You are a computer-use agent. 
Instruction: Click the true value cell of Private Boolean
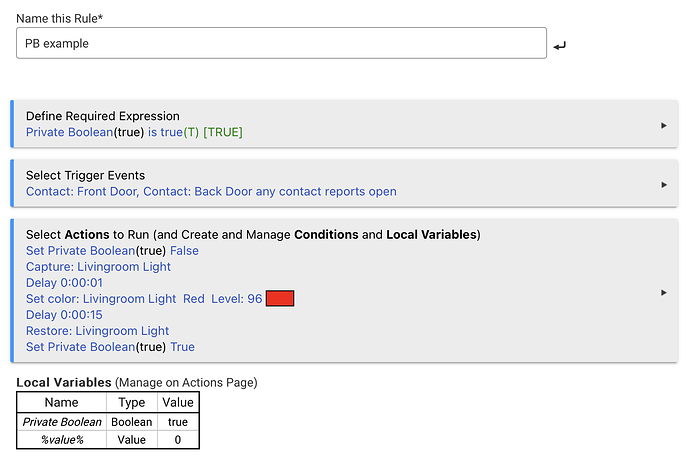pyautogui.click(x=178, y=422)
